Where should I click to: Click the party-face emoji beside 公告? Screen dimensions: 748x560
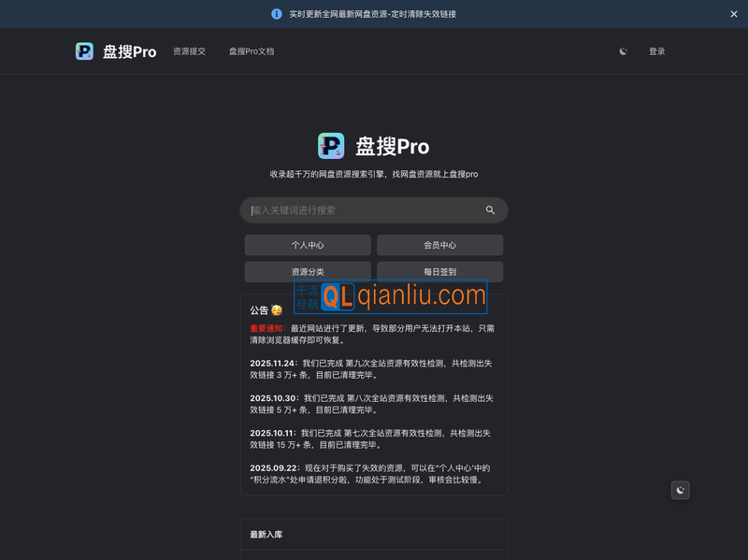pyautogui.click(x=277, y=309)
